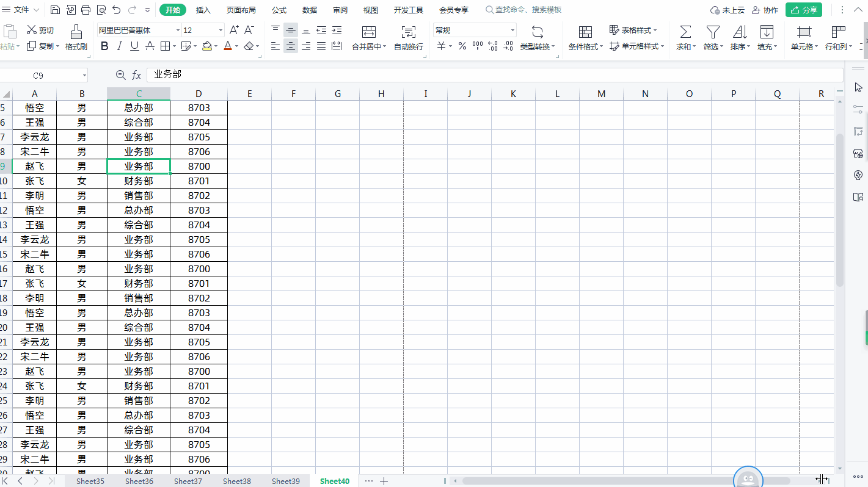The width and height of the screenshot is (868, 487).
Task: Click the Filter (筛选) funnel icon
Action: [x=713, y=32]
